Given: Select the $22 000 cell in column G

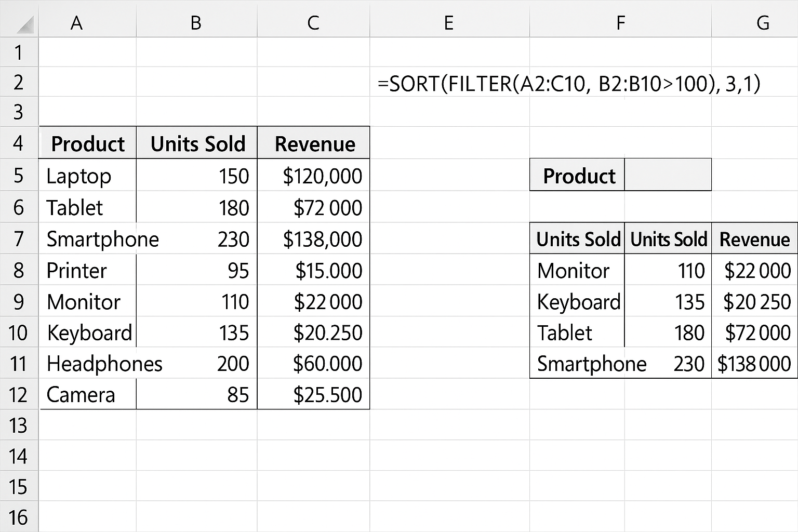Looking at the screenshot, I should 754,270.
